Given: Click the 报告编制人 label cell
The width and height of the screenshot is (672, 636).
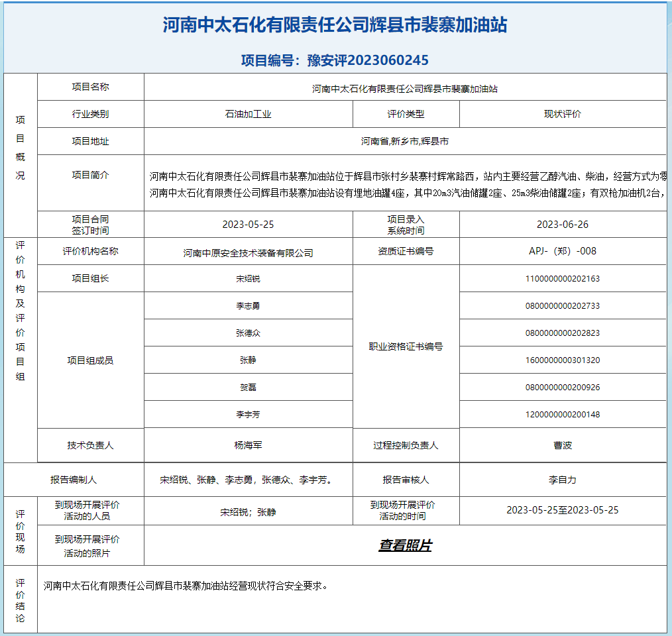Looking at the screenshot, I should pos(74,480).
